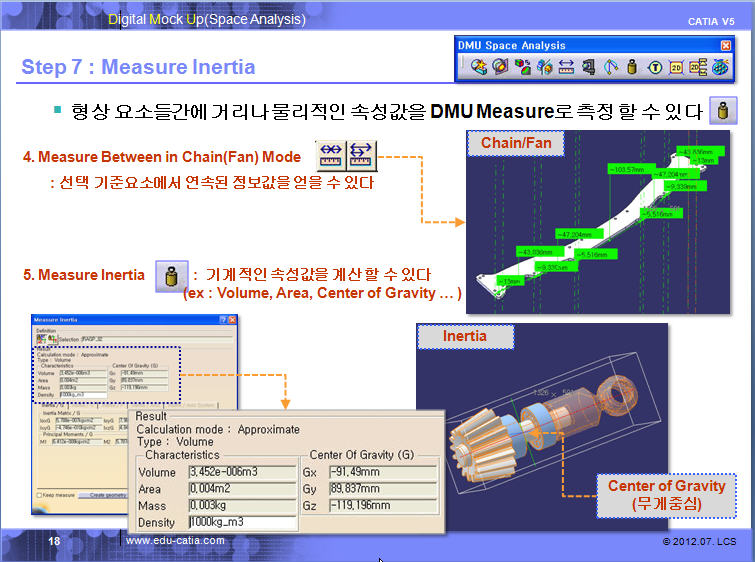Click the Fan mode measure icon
Viewport: 755px width, 562px height.
359,154
